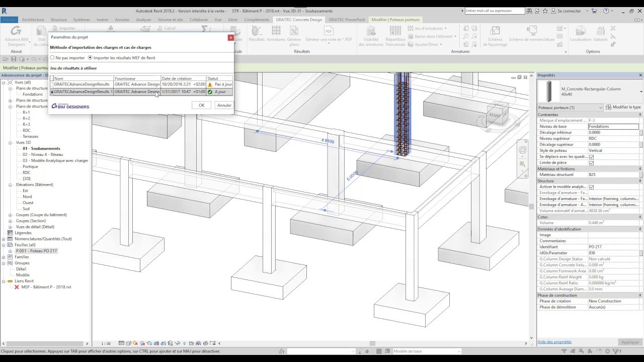Image resolution: width=644 pixels, height=362 pixels.
Task: Open the Architecture ribbon tab
Action: click(33, 20)
